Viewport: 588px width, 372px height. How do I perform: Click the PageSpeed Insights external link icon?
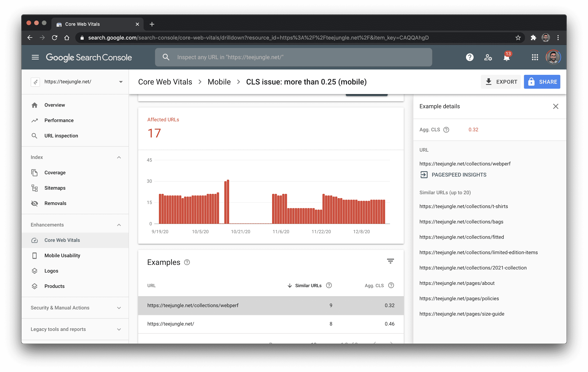424,175
